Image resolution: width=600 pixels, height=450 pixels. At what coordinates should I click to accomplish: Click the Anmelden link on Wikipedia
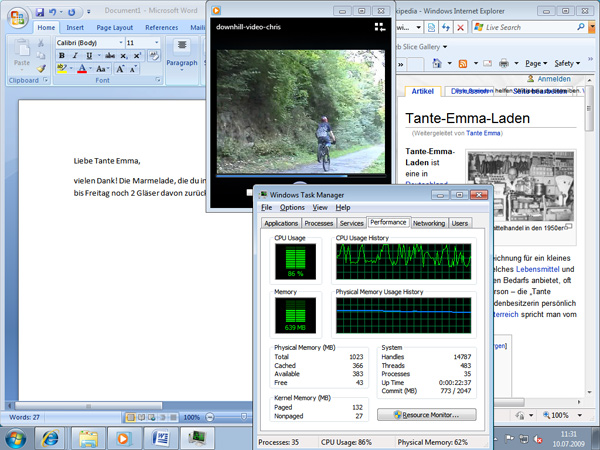tap(554, 79)
